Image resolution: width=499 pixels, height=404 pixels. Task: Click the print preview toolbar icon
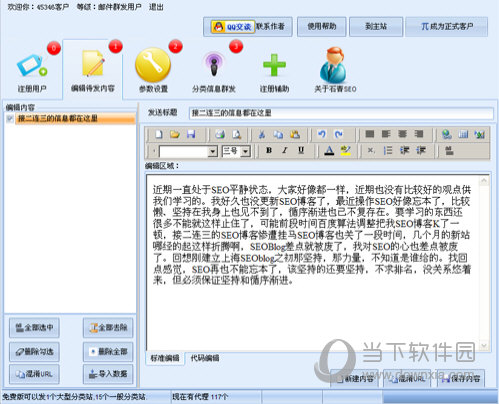236,134
